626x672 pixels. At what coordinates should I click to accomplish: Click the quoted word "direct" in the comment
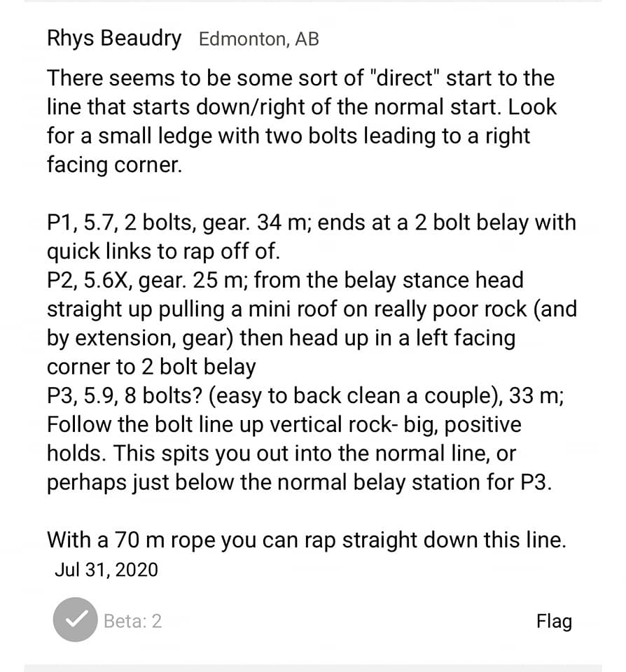click(404, 78)
